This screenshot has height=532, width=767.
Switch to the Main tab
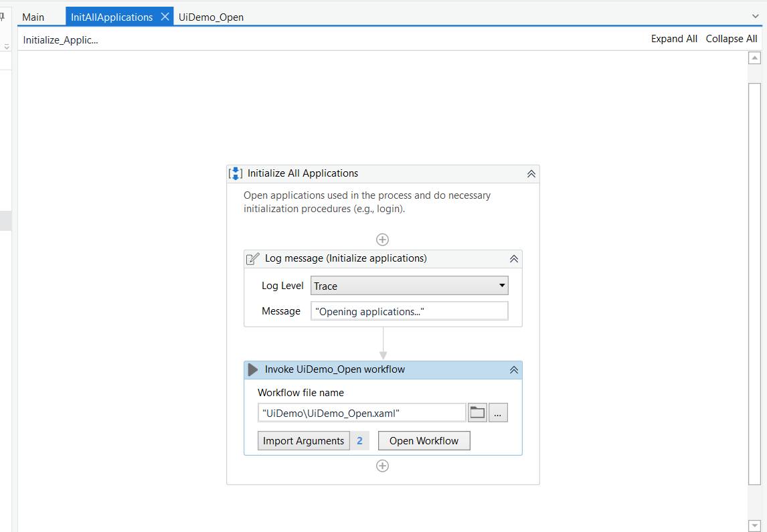point(33,17)
